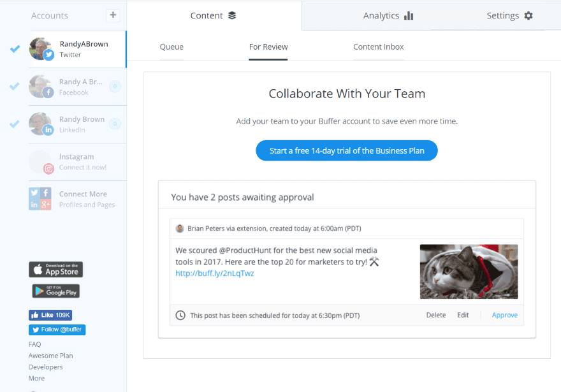Click the Facebook Like 109K button
This screenshot has width=561, height=392.
click(50, 315)
